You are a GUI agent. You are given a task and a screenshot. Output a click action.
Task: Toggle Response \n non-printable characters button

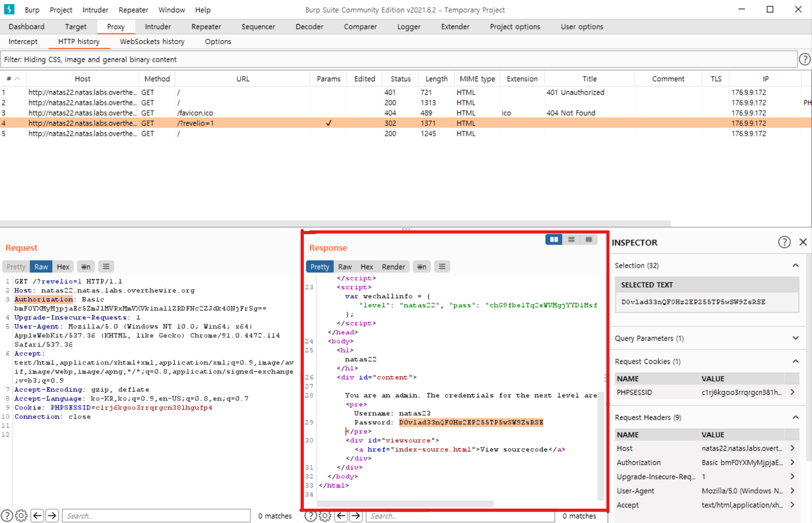tap(422, 267)
